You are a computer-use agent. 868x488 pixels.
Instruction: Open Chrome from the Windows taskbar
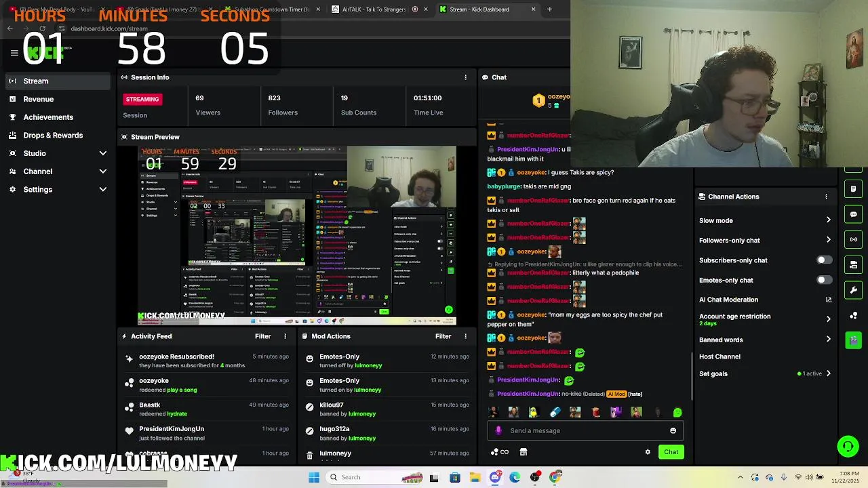[555, 477]
